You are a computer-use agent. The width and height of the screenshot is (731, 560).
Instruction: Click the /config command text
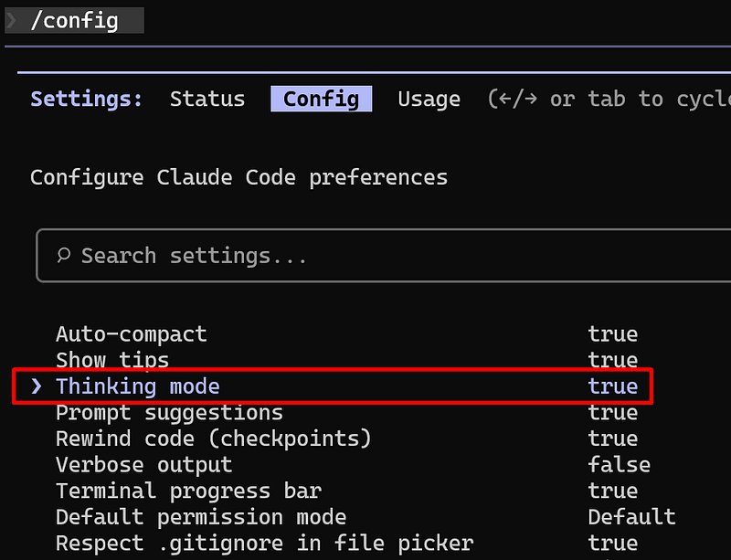click(74, 19)
